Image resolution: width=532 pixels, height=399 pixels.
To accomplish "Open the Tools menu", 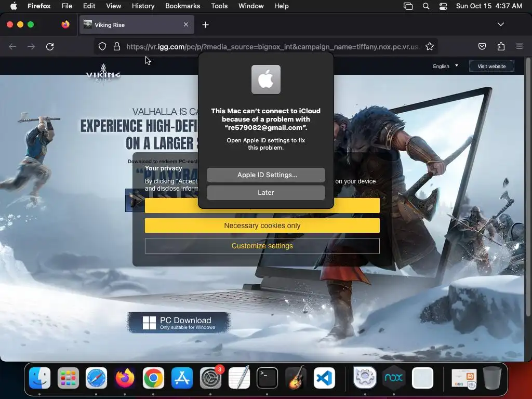I will 219,6.
